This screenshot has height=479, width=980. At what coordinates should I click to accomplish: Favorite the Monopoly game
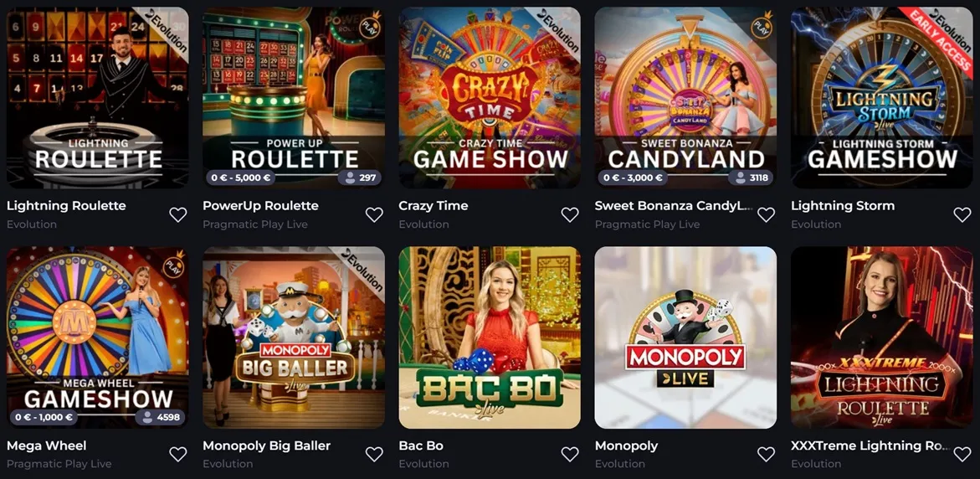(767, 454)
